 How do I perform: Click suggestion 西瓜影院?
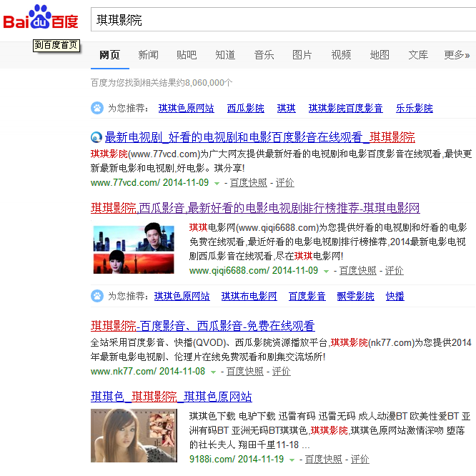click(x=246, y=108)
